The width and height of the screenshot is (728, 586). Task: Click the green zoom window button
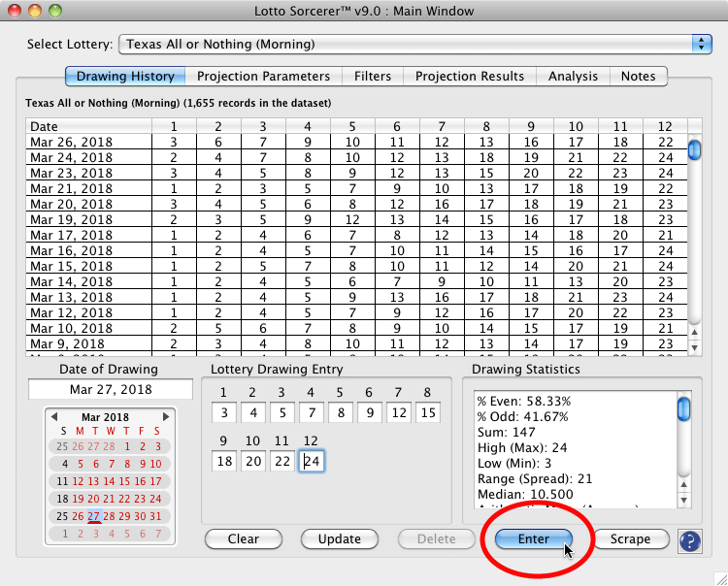click(x=55, y=11)
